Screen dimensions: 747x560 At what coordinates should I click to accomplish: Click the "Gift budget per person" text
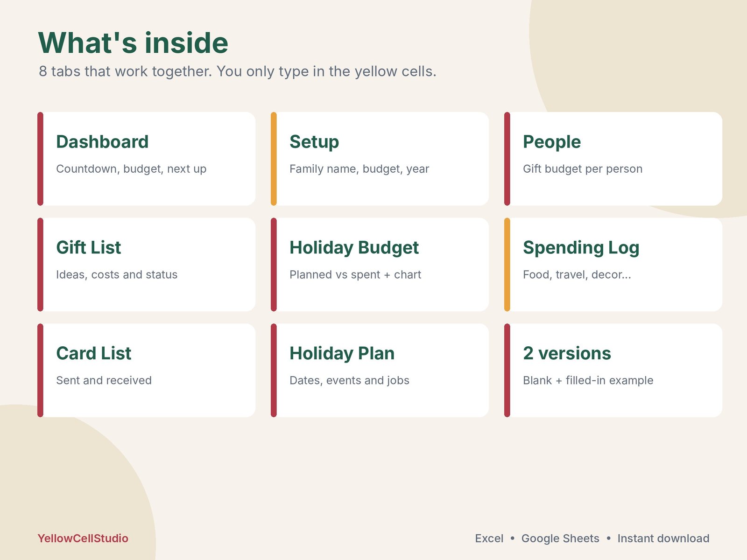coord(583,169)
